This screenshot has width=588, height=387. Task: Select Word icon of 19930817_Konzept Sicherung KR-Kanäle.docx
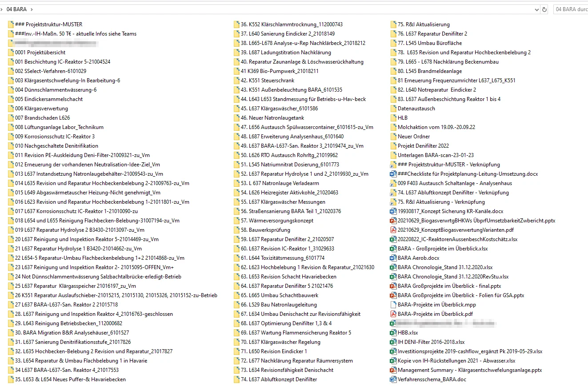tap(393, 211)
